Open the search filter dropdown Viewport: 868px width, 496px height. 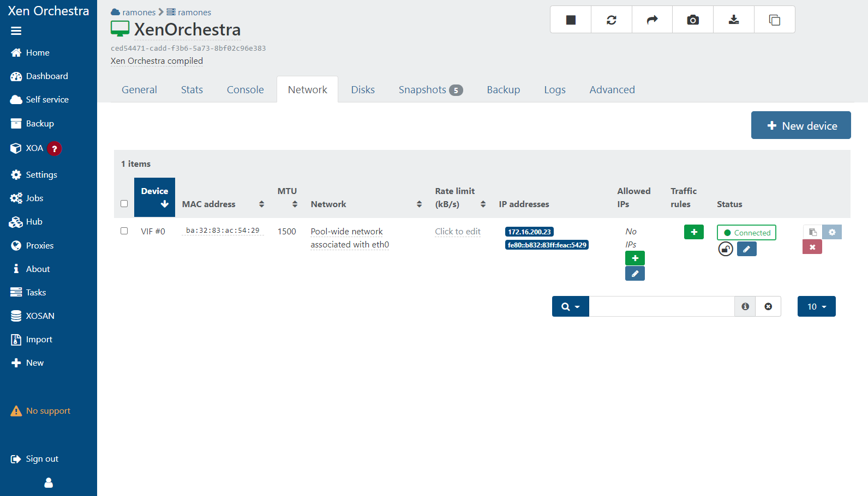pyautogui.click(x=571, y=306)
